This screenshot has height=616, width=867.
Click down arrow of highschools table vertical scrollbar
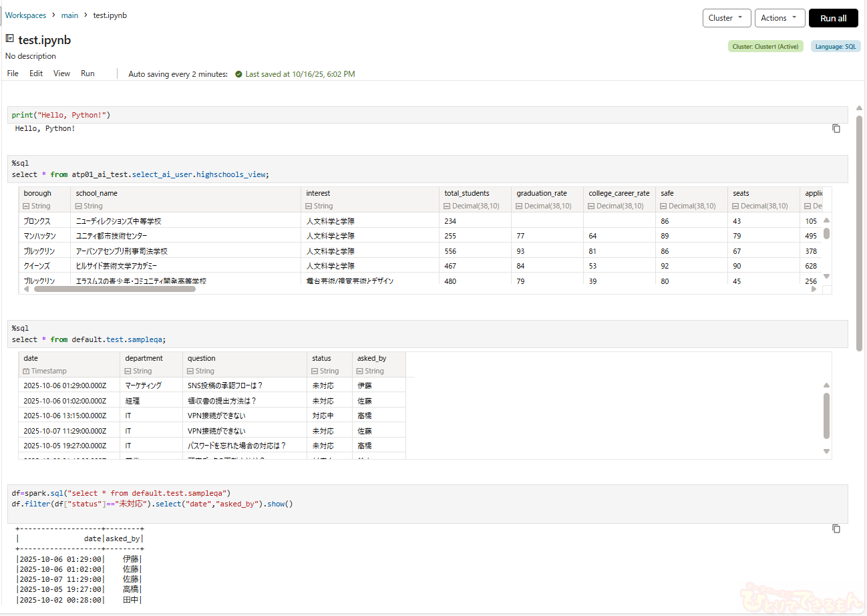pyautogui.click(x=826, y=276)
